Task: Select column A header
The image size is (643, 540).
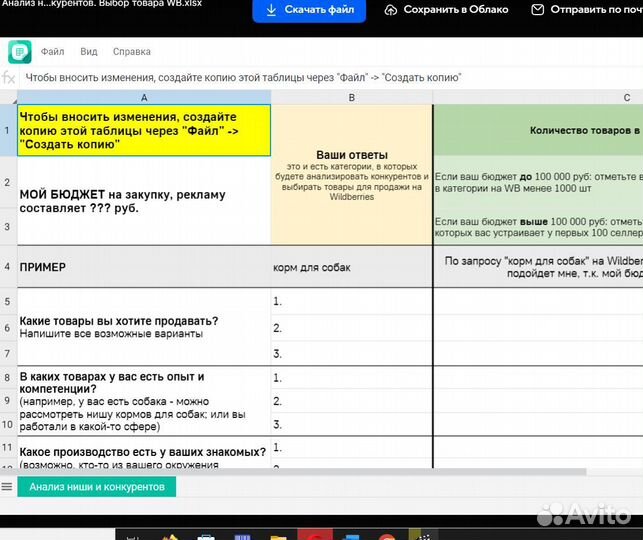Action: click(144, 97)
